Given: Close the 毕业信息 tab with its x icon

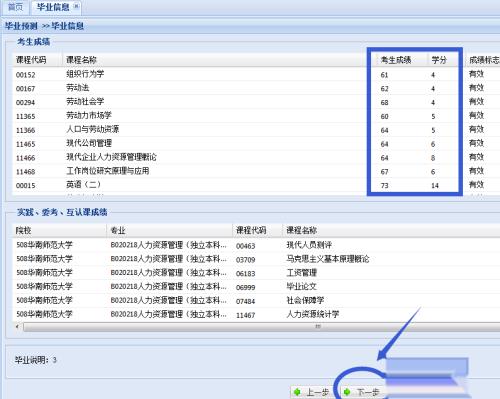Looking at the screenshot, I should tap(76, 6).
